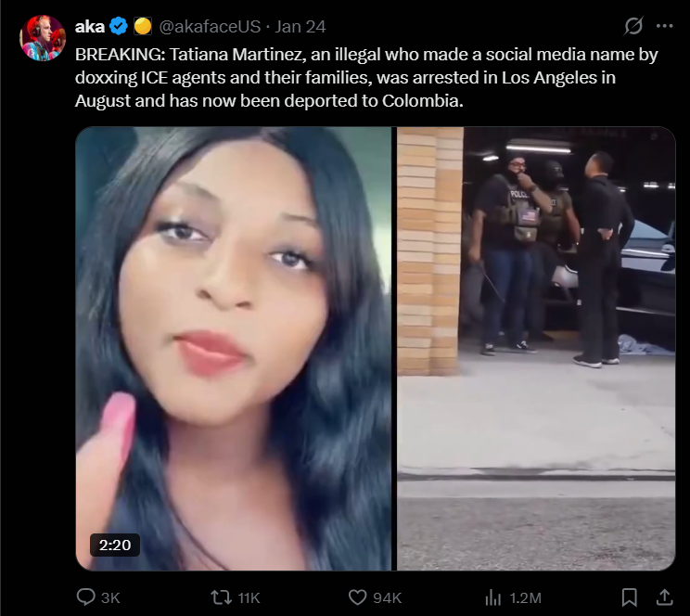Click the 94K likes count
The height and width of the screenshot is (616, 690).
click(388, 598)
